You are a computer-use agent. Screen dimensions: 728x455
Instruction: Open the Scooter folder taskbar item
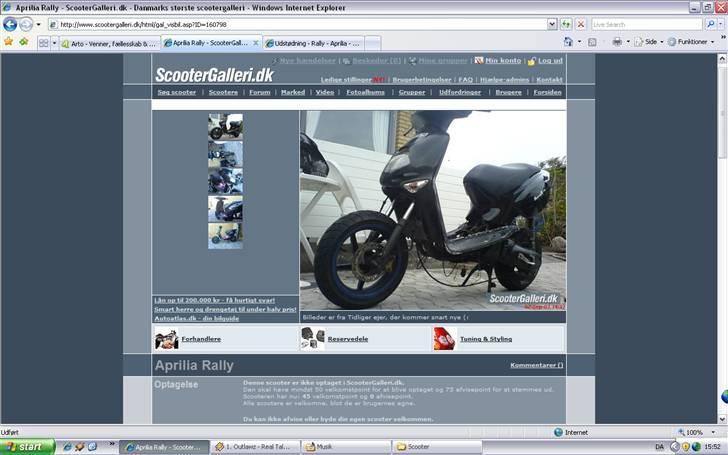437,447
